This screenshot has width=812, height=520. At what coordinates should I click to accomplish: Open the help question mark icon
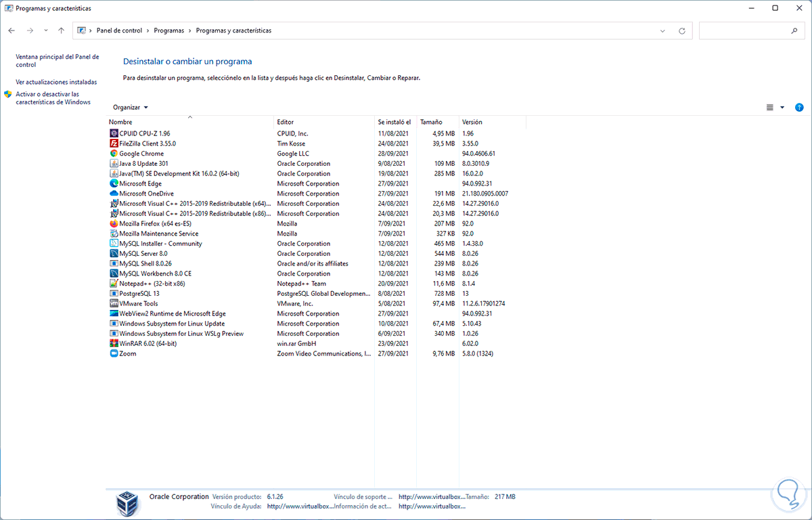[x=799, y=108]
